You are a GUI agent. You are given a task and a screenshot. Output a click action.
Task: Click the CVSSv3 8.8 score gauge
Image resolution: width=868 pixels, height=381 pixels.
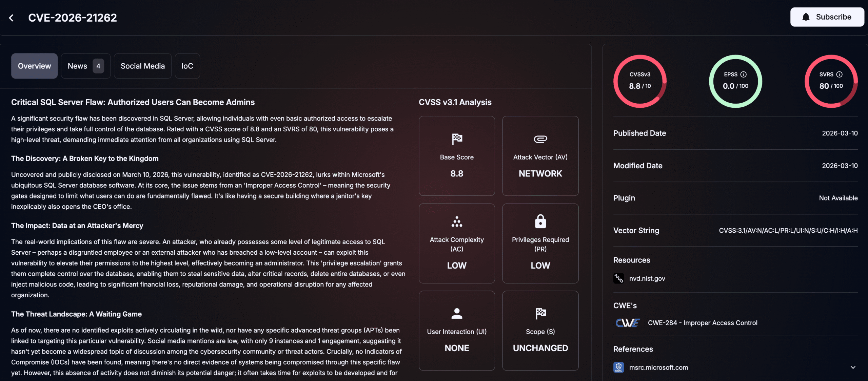[640, 81]
